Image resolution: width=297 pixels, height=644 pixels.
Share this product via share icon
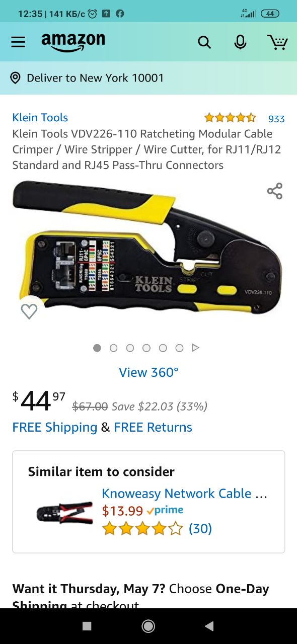[x=275, y=191]
